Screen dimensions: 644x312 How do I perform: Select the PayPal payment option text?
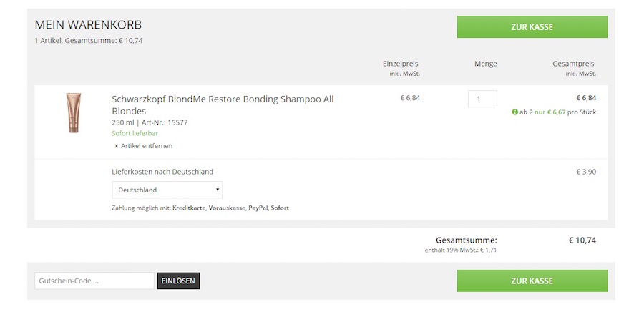click(x=258, y=208)
